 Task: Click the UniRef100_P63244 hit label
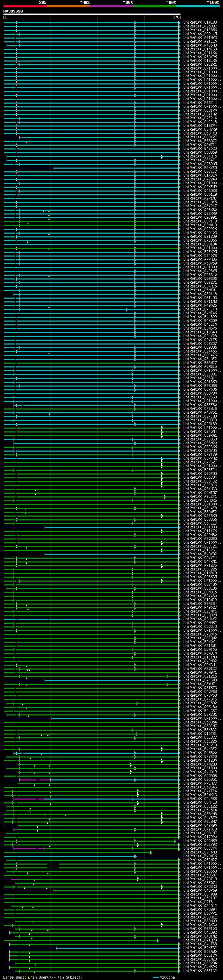200,103
